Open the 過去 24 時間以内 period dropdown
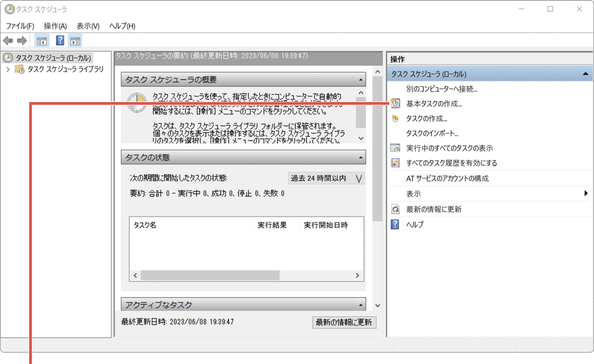Viewport: 594px width, 364px height. 359,178
